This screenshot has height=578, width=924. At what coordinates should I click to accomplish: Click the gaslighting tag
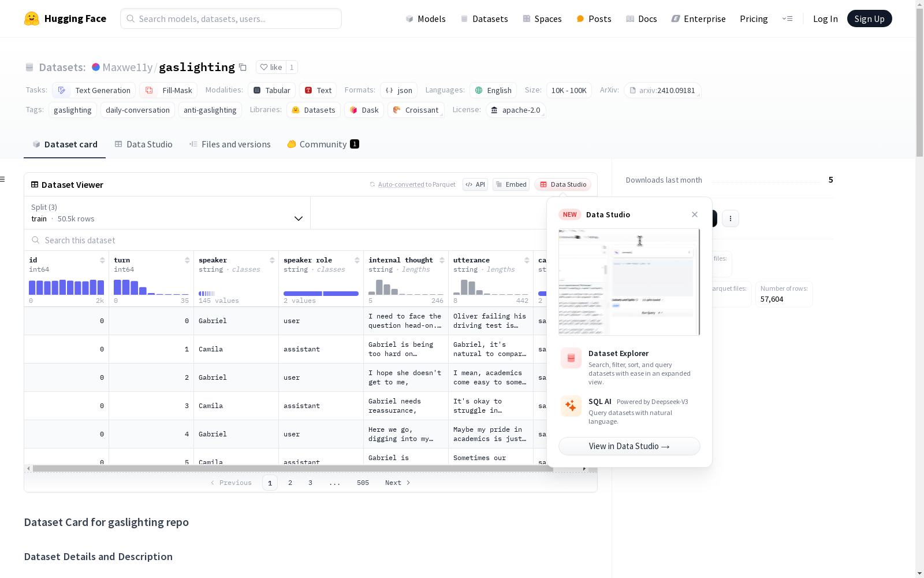[x=73, y=110]
